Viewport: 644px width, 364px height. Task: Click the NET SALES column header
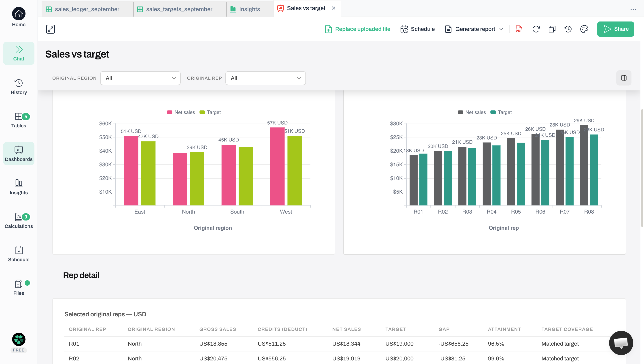click(x=347, y=330)
